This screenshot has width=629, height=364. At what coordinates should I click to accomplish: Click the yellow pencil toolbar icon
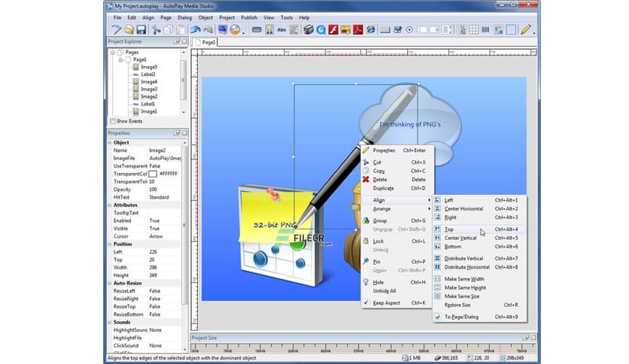click(525, 29)
